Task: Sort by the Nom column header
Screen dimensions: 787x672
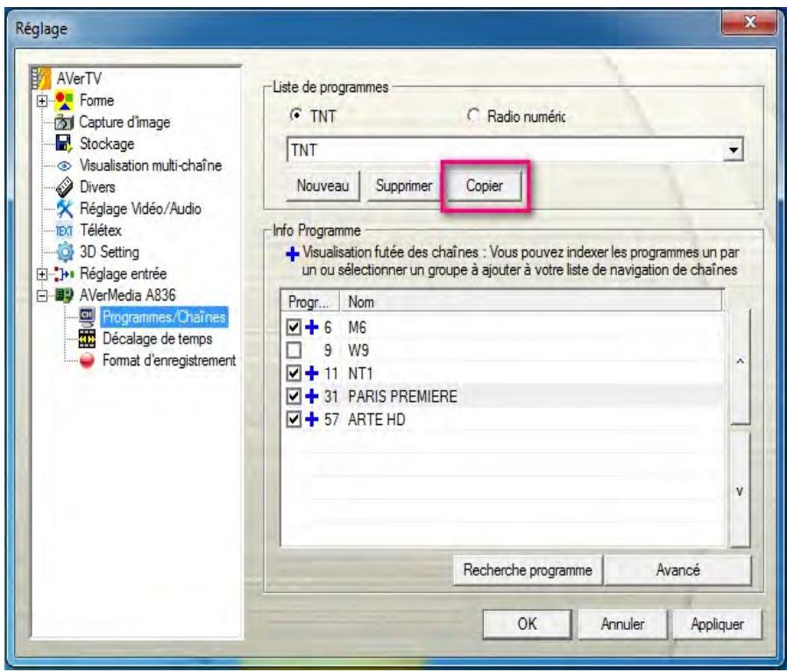Action: coord(531,302)
